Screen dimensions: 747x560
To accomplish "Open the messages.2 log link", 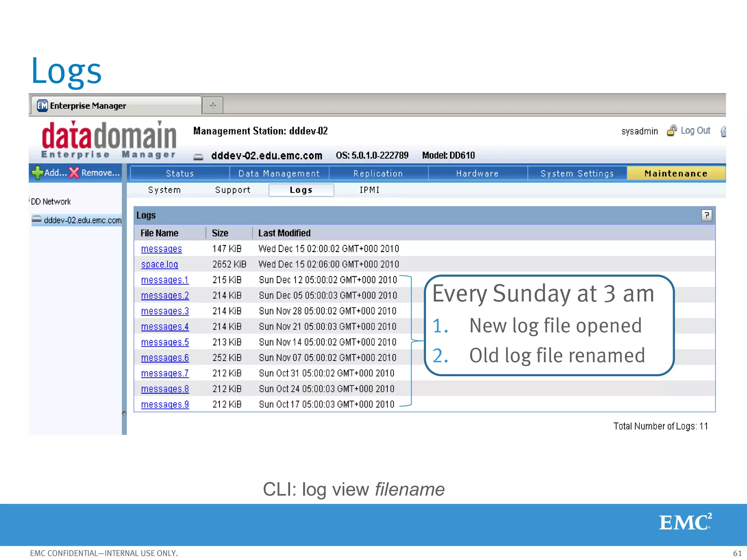I will click(x=165, y=295).
